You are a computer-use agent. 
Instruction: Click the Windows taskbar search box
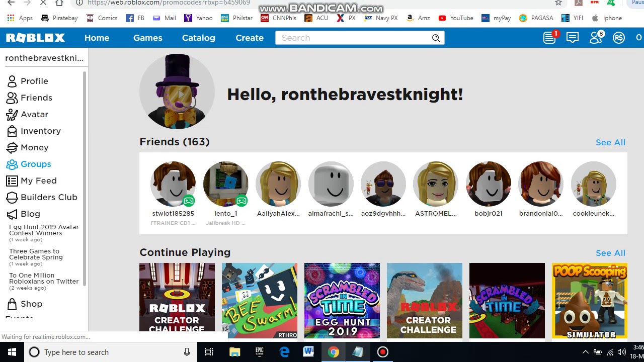pyautogui.click(x=111, y=352)
